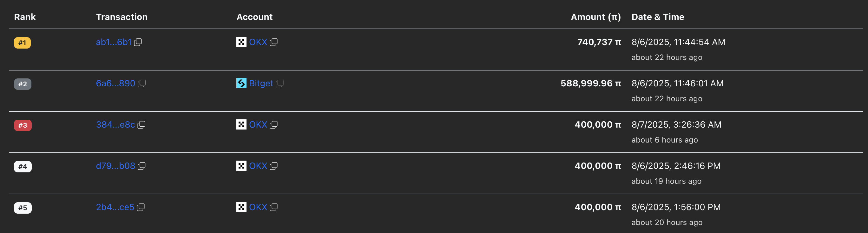Copy transaction hash 384...e8c
868x233 pixels.
click(141, 125)
